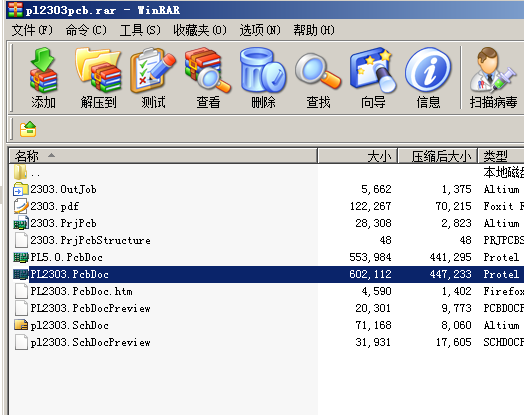Screen dimensions: 524x415
Task: Click the 删除 (Delete) trash can icon
Action: (x=263, y=71)
